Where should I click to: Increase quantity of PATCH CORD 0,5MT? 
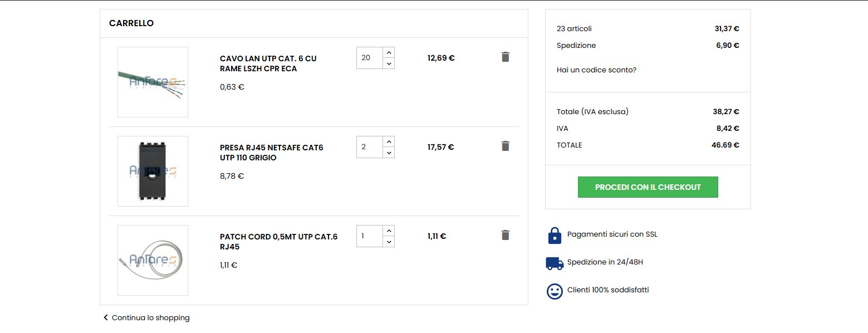point(389,231)
